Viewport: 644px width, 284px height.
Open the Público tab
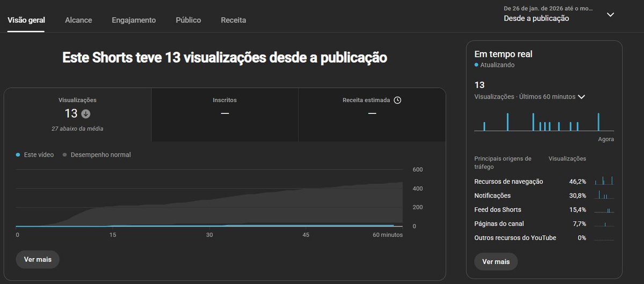[189, 20]
